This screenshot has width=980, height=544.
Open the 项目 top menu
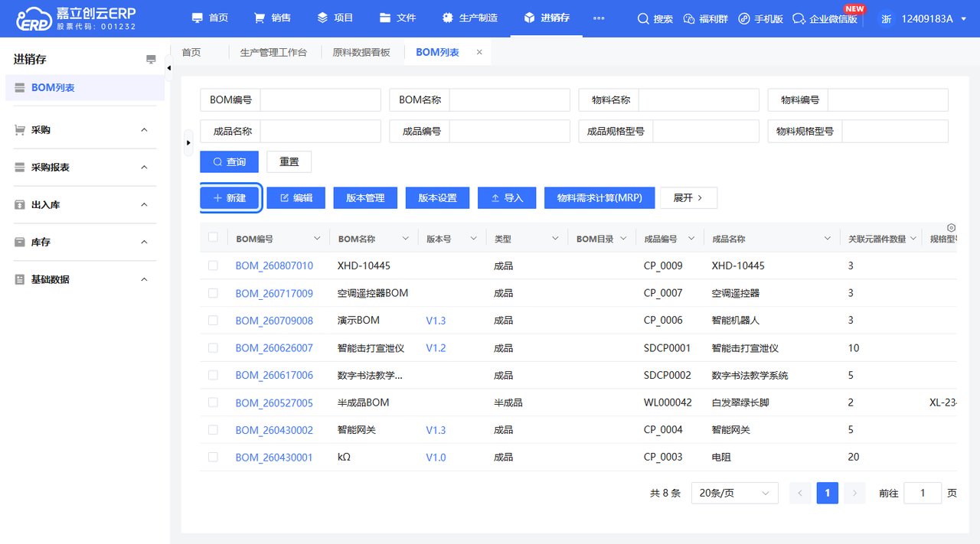click(x=335, y=18)
